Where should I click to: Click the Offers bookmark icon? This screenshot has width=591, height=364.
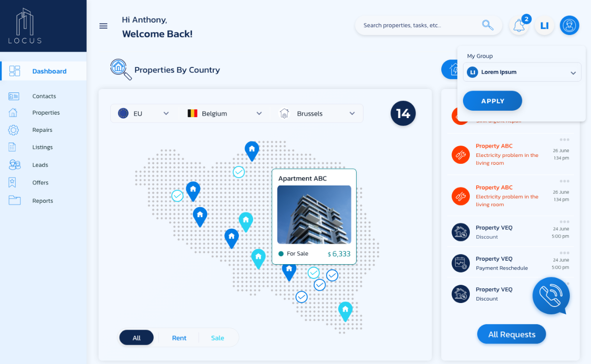pyautogui.click(x=13, y=182)
